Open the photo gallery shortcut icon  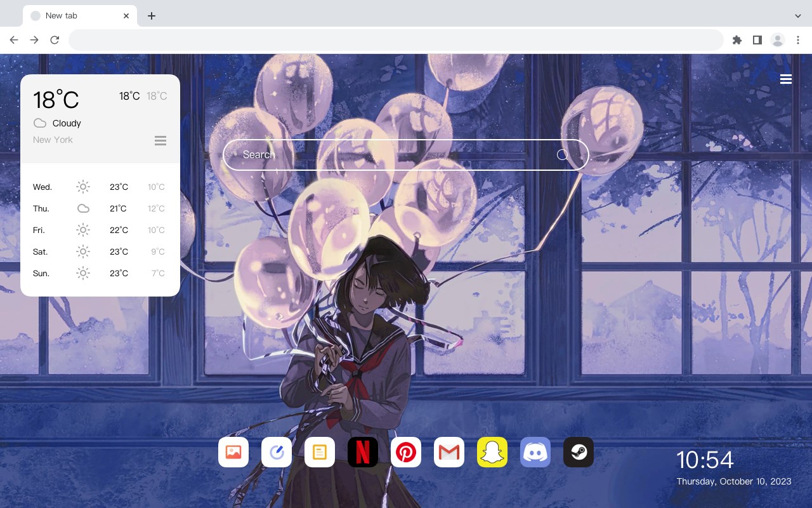pos(233,452)
